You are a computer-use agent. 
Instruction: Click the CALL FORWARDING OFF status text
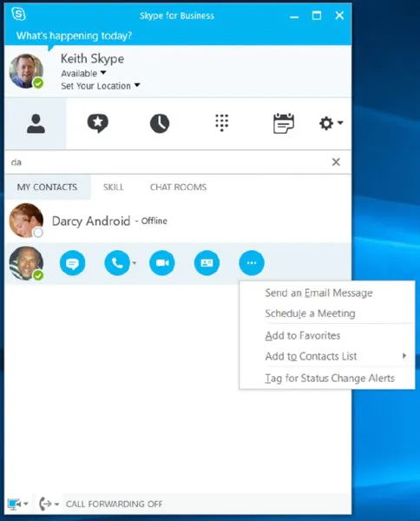(x=115, y=504)
